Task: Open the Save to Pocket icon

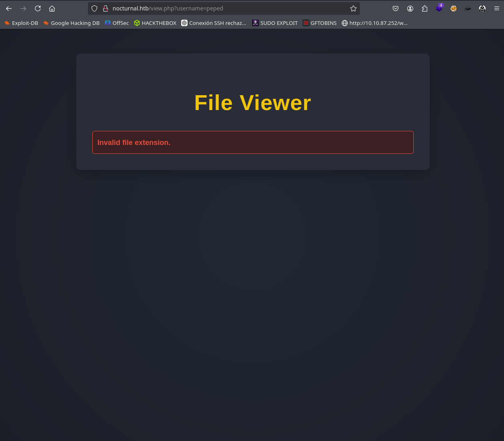Action: [x=396, y=8]
